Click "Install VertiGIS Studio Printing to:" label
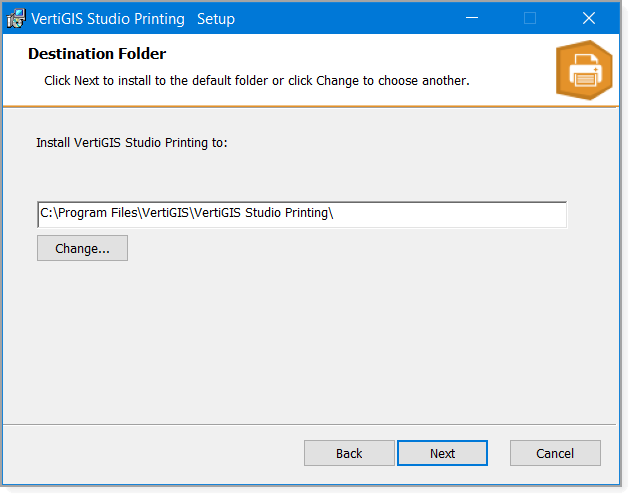The height and width of the screenshot is (499, 634). tap(132, 143)
